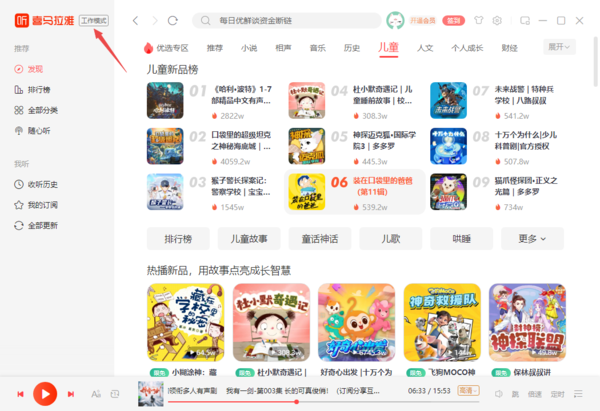Open 我的订阅 star item
The image size is (600, 411).
[x=36, y=205]
